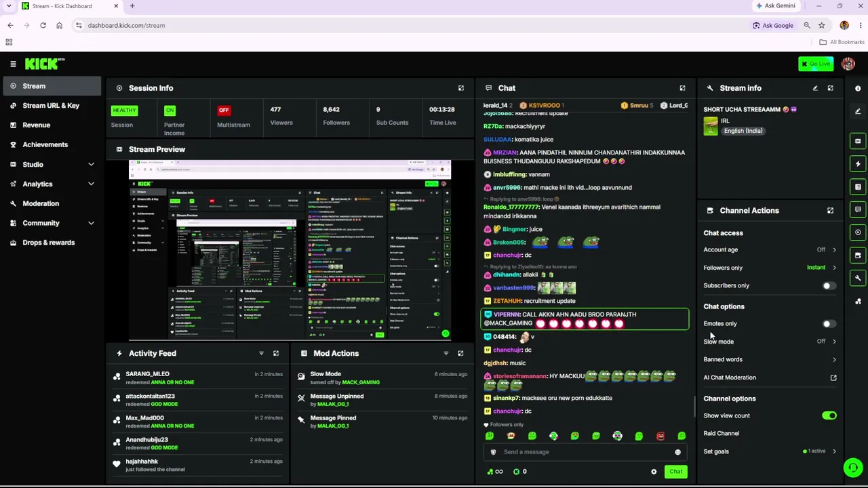868x488 pixels.
Task: Open Account age options
Action: 770,249
